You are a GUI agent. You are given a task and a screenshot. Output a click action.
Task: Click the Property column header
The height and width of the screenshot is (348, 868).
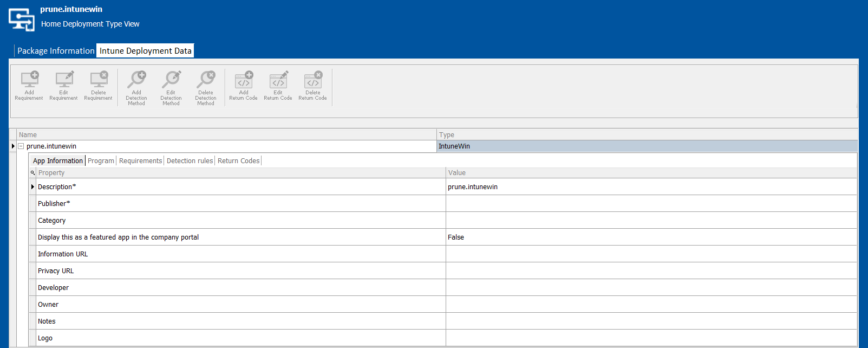(x=241, y=173)
